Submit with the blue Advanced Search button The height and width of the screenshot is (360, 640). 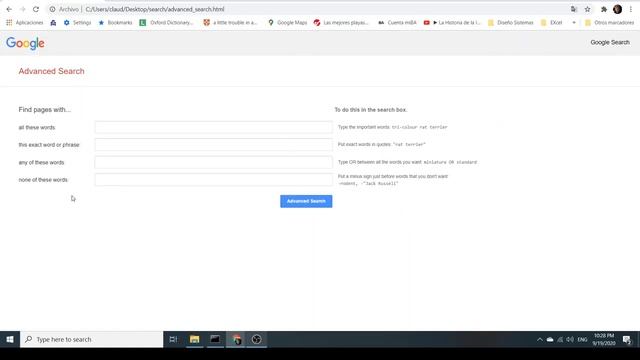tap(306, 201)
